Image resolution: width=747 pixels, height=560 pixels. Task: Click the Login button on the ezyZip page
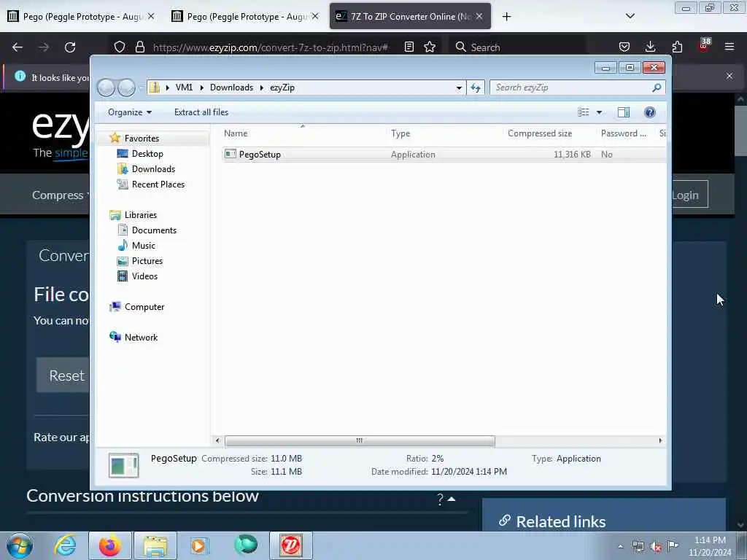(689, 195)
